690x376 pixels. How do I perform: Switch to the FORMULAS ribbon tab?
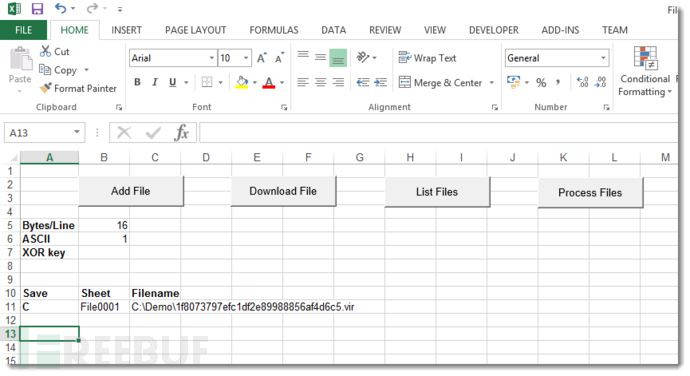click(x=274, y=30)
